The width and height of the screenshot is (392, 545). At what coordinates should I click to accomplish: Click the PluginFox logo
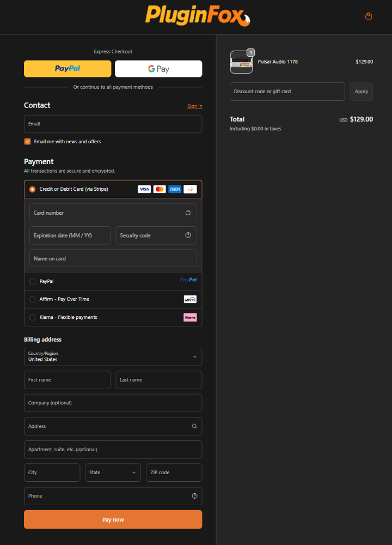click(197, 15)
